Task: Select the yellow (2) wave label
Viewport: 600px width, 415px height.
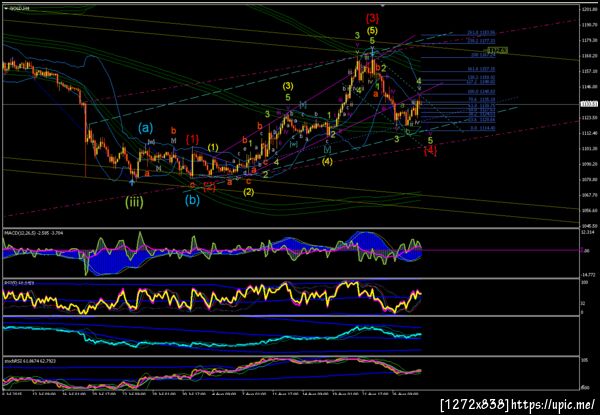Action: tap(249, 192)
